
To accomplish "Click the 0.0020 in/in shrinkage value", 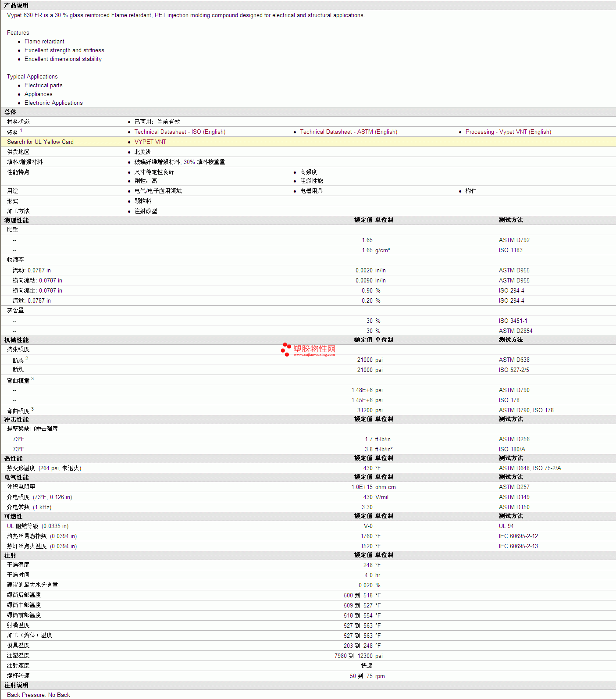I will (370, 270).
